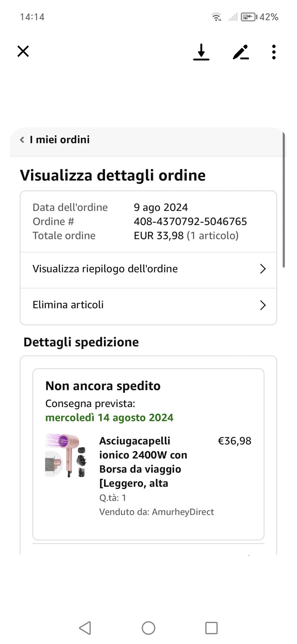Expand the 'Elimina articoli' chevron

[263, 305]
